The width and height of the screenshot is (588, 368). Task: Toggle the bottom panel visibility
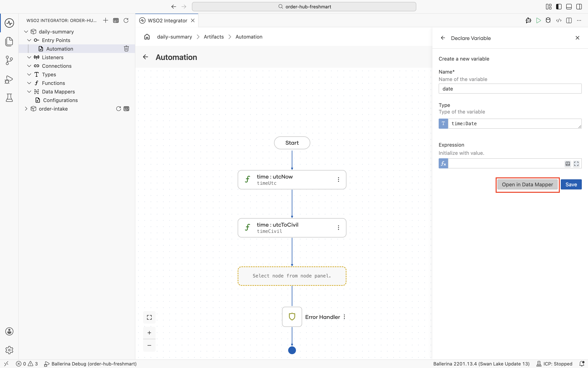[569, 7]
